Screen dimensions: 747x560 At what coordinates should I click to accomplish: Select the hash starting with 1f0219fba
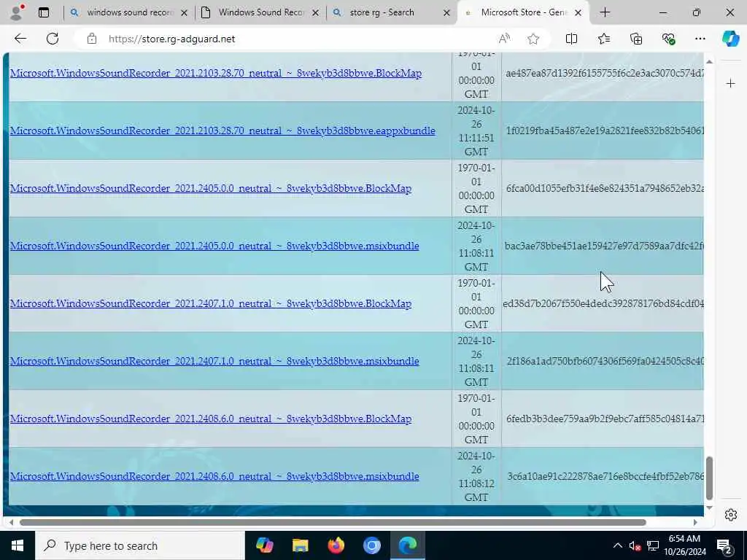[x=605, y=131]
